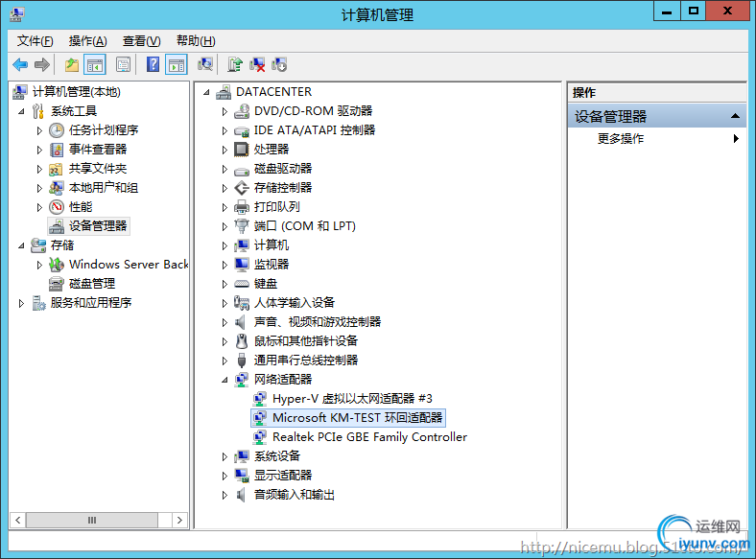Expand the 音频输入和输出 node
The image size is (756, 559).
[224, 495]
